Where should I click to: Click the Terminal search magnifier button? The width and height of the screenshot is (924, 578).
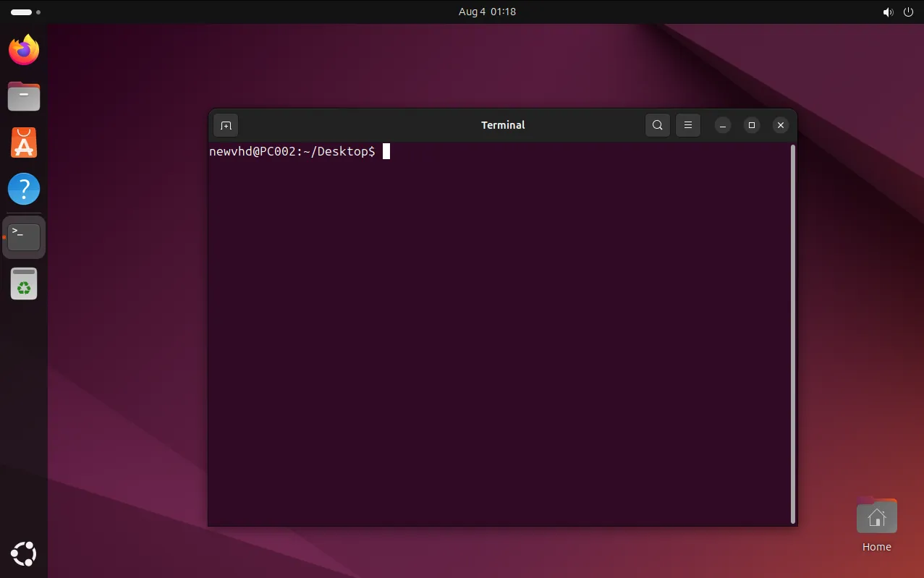pyautogui.click(x=657, y=125)
